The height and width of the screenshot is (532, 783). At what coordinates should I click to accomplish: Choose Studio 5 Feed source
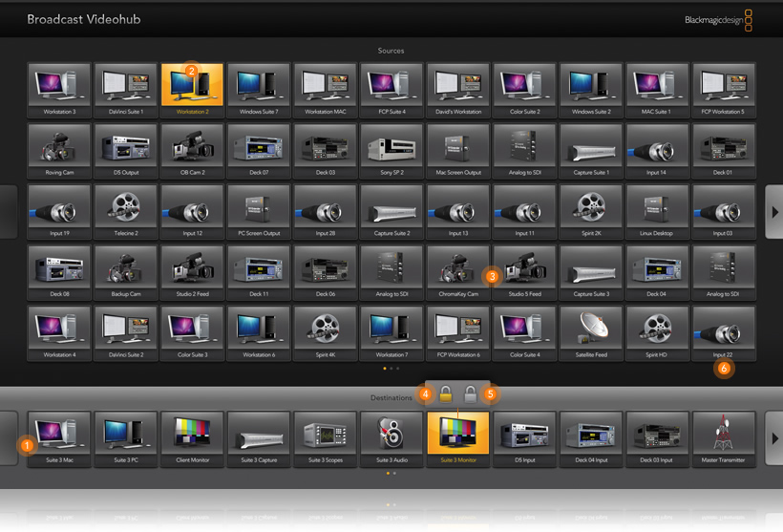(525, 273)
